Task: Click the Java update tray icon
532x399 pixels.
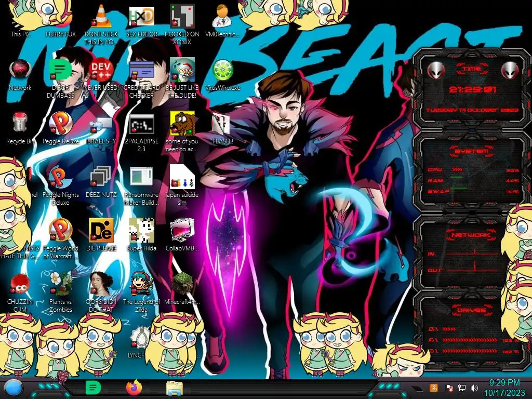Action: point(433,388)
